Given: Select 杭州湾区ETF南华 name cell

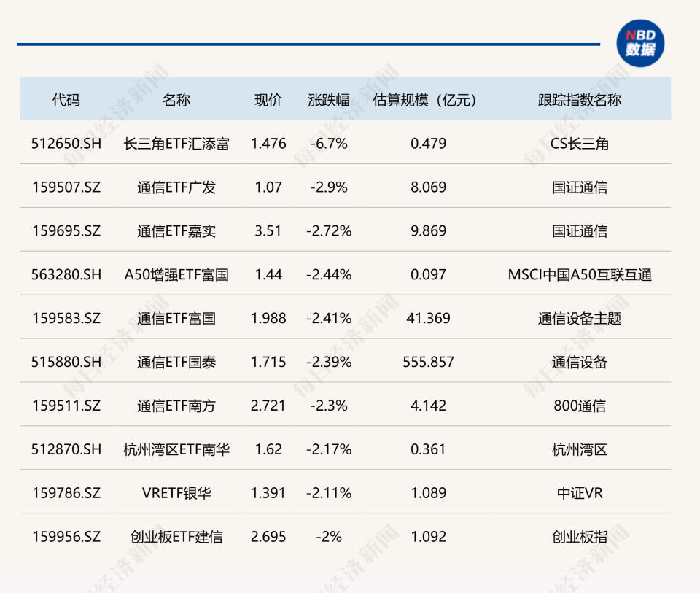Looking at the screenshot, I should (x=176, y=449).
